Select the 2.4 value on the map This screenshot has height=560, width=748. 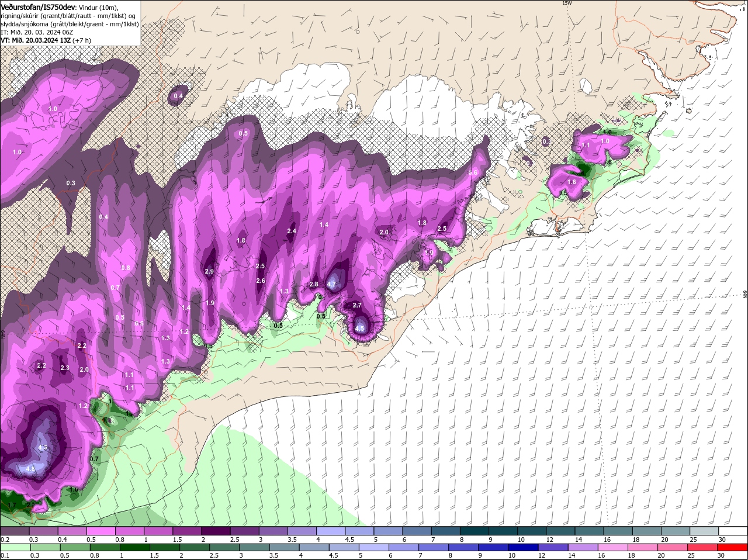click(x=292, y=231)
